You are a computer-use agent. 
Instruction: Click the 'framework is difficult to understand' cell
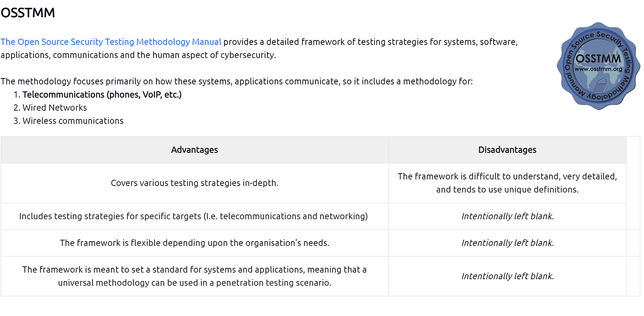507,183
